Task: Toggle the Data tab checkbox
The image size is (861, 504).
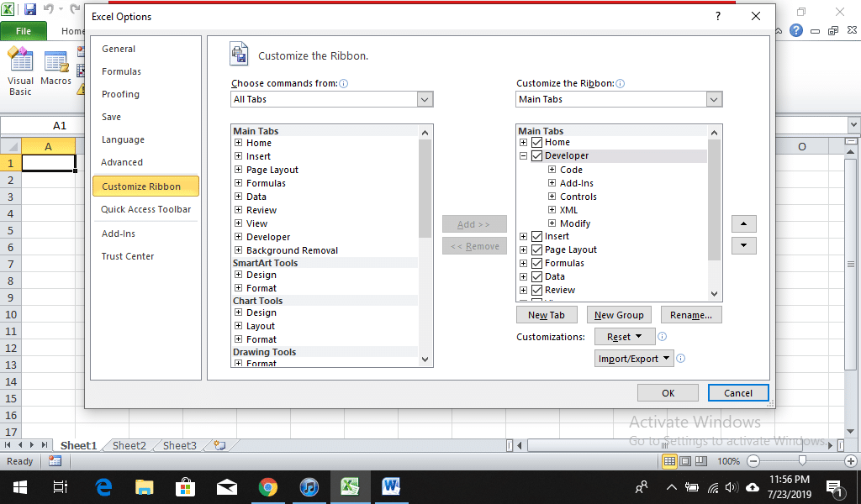Action: coord(537,276)
